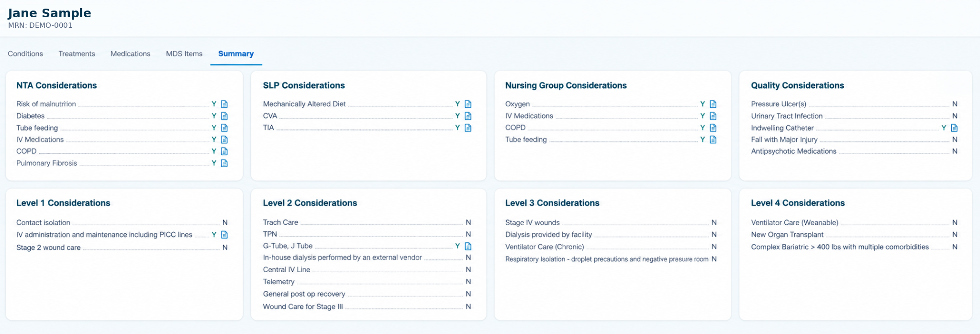
Task: Go to the Medications tab
Action: coord(130,54)
